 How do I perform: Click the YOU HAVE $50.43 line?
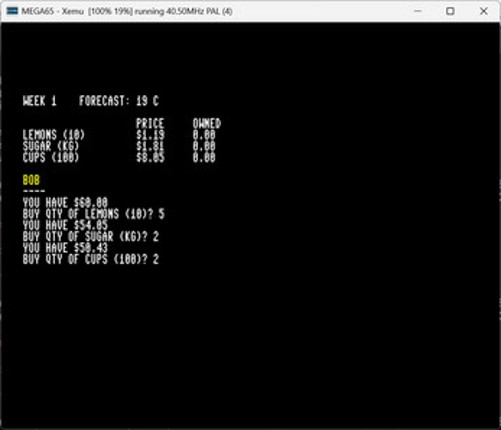(x=65, y=248)
